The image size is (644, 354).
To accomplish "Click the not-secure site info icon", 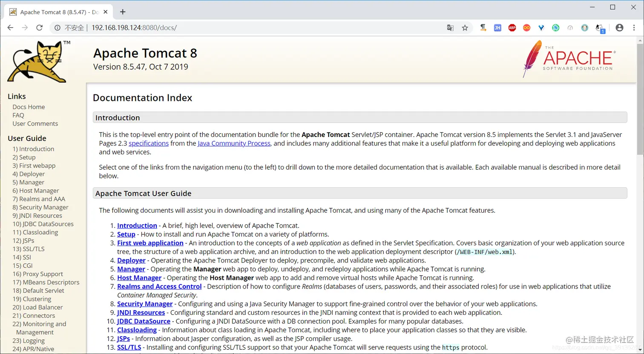I will tap(57, 28).
